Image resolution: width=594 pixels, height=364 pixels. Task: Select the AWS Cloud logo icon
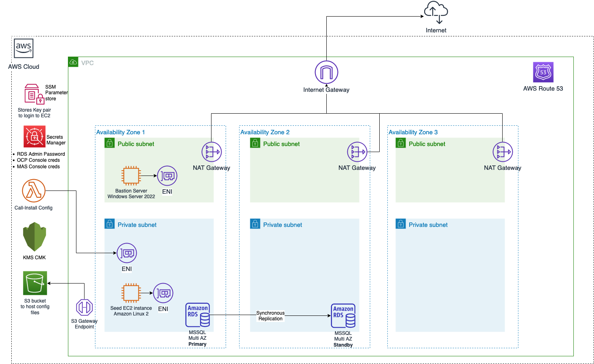point(23,49)
